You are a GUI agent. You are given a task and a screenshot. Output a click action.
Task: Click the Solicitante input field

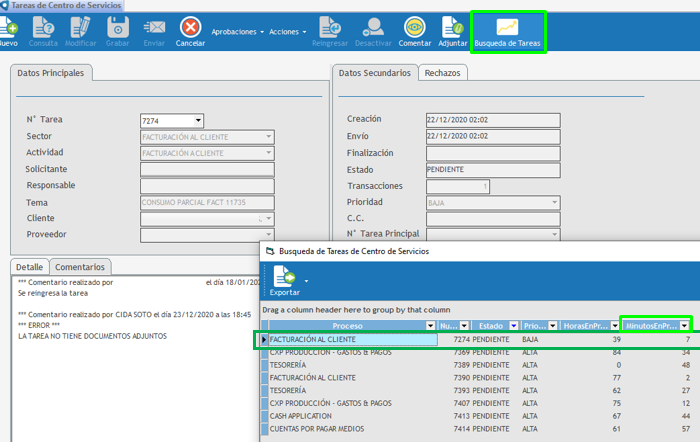coord(206,169)
